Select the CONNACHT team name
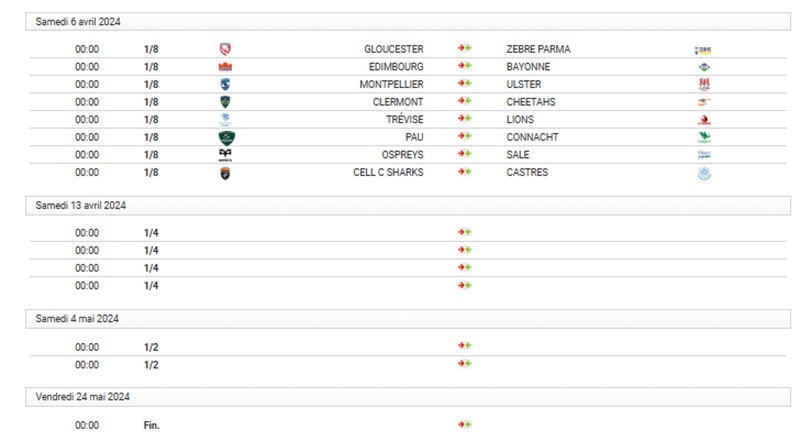This screenshot has width=811, height=441. 533,137
